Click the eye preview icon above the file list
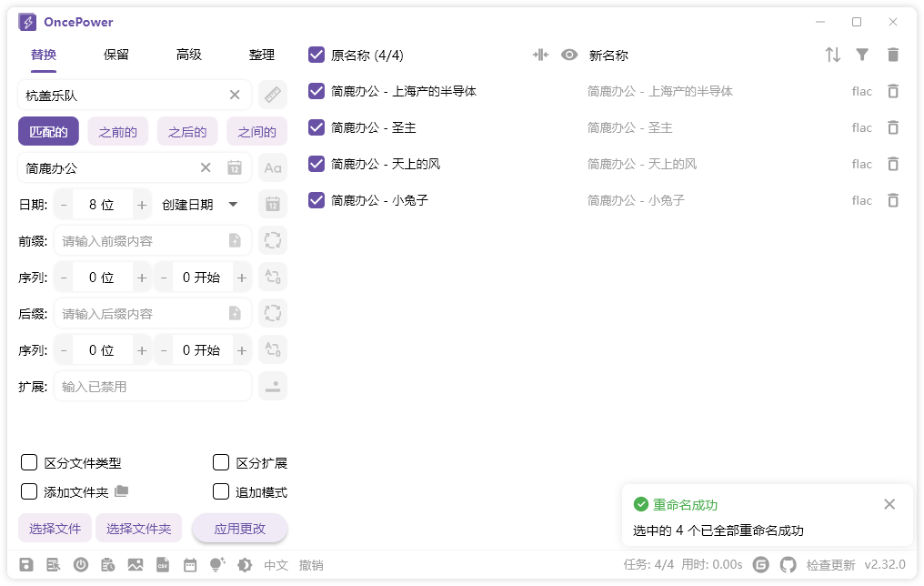This screenshot has width=924, height=586. point(568,55)
